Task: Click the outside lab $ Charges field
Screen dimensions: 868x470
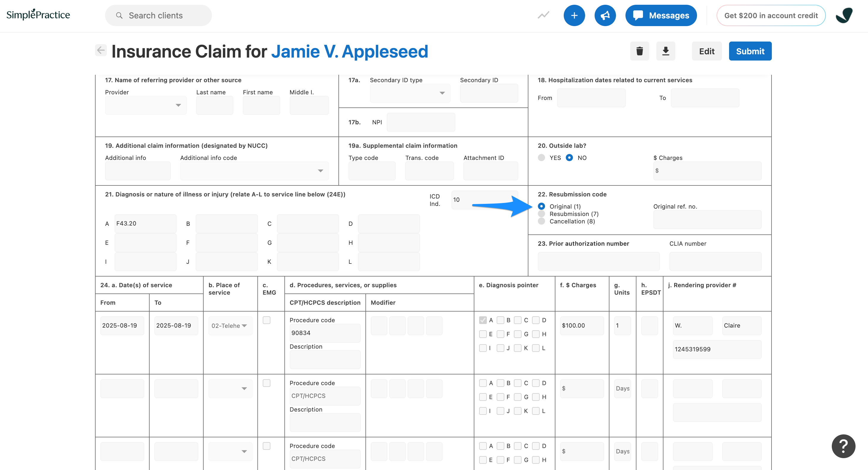Action: (x=707, y=171)
